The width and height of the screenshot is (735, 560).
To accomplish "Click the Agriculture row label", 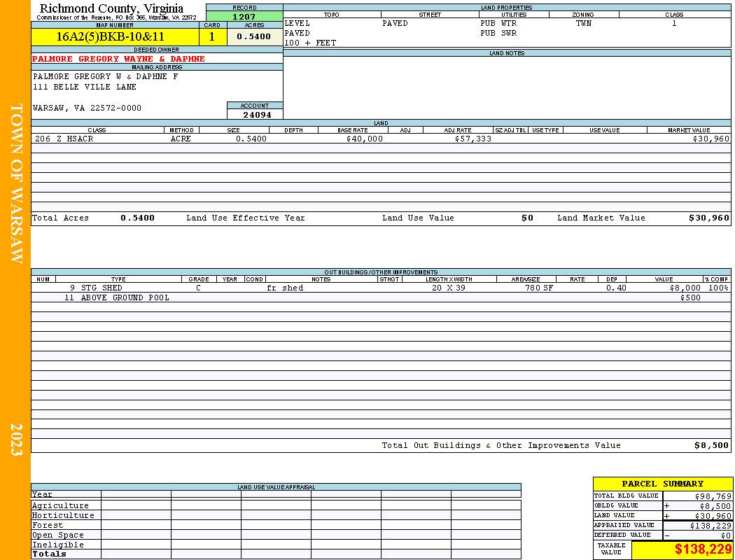I will tap(60, 505).
